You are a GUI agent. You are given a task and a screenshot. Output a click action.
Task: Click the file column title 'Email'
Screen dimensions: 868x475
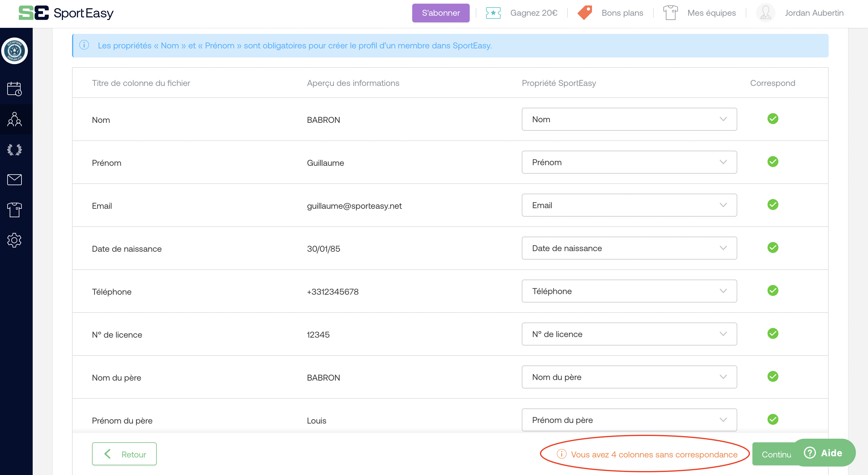[x=102, y=206]
